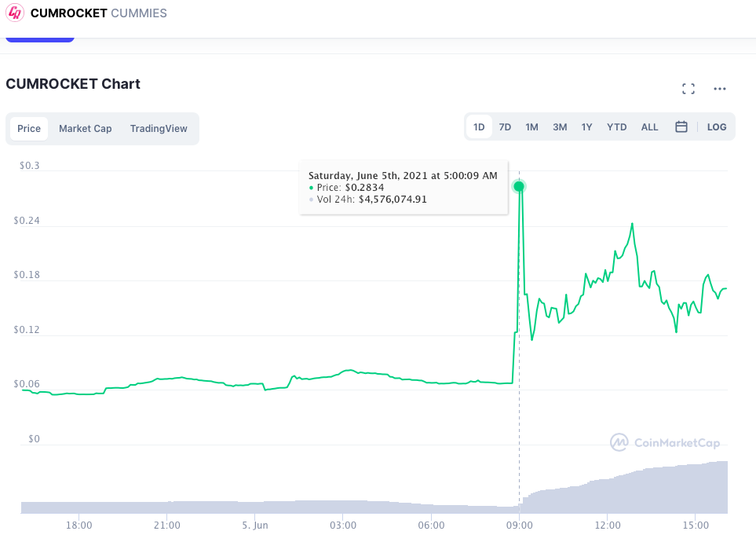
Task: Select the ALL time range
Action: [x=649, y=127]
